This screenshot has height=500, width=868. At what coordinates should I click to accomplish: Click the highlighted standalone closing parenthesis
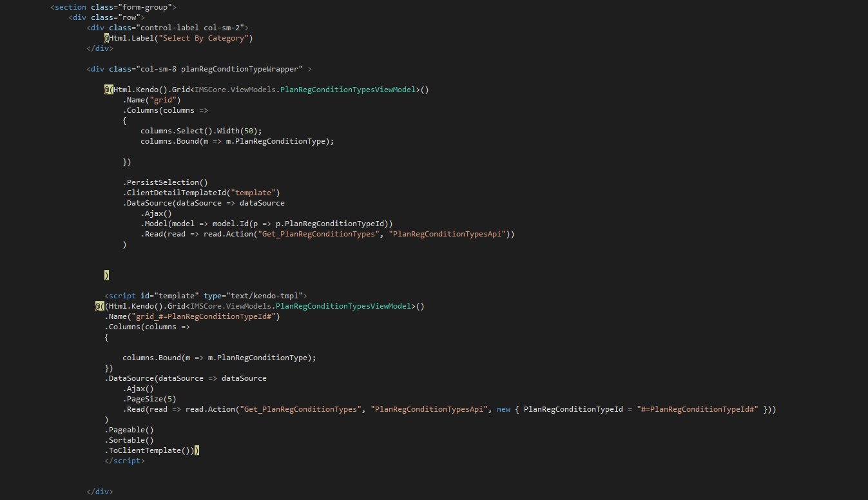[107, 275]
